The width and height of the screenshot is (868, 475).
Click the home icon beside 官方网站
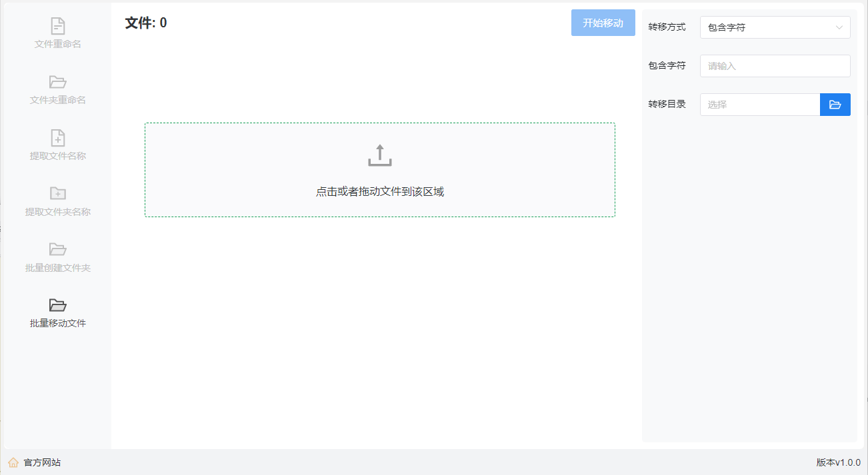(13, 462)
